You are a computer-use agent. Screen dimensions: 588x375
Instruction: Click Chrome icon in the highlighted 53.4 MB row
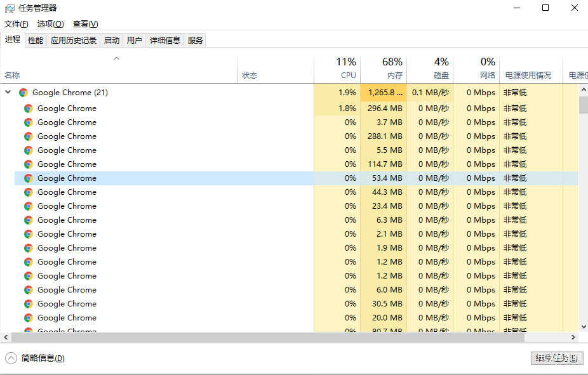point(28,178)
